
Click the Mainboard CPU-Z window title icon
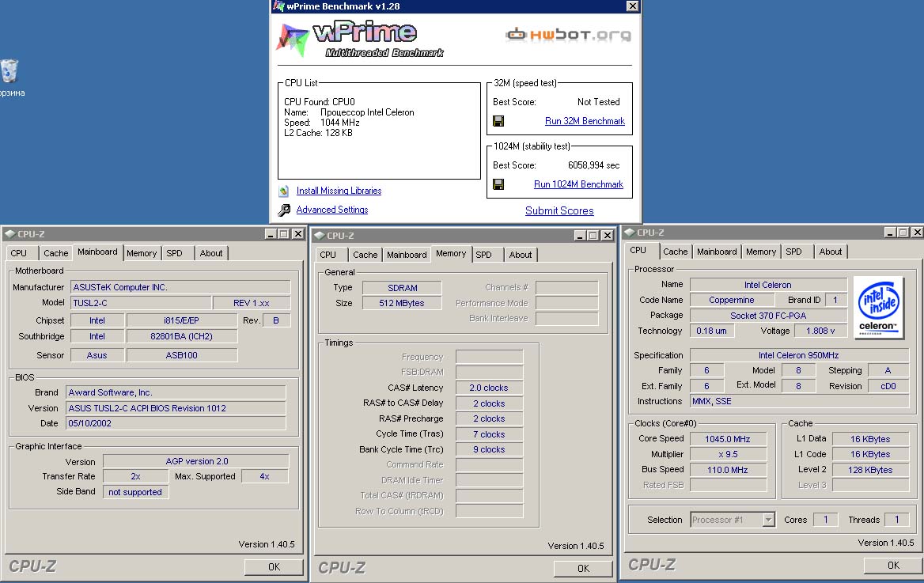tap(10, 234)
